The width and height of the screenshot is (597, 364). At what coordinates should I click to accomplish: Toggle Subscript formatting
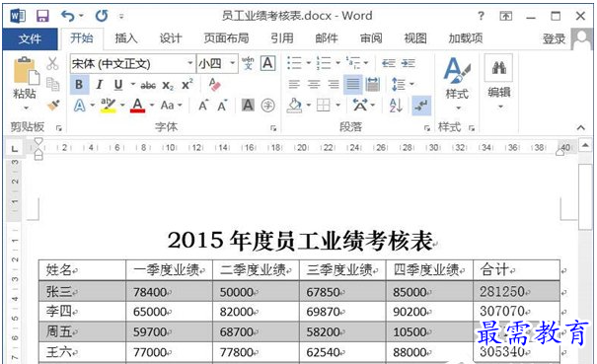[x=168, y=85]
